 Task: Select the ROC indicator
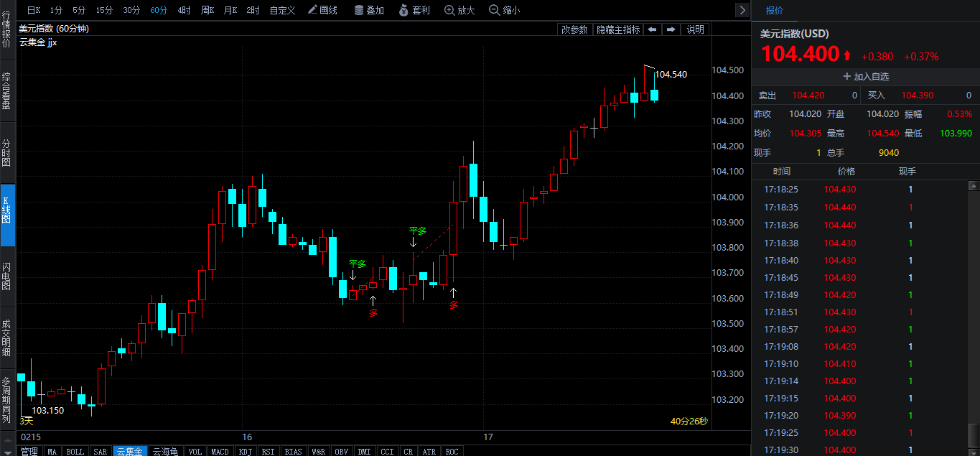(x=452, y=451)
